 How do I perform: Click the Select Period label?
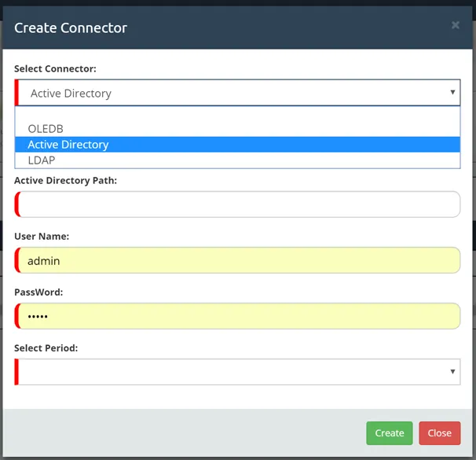click(46, 348)
